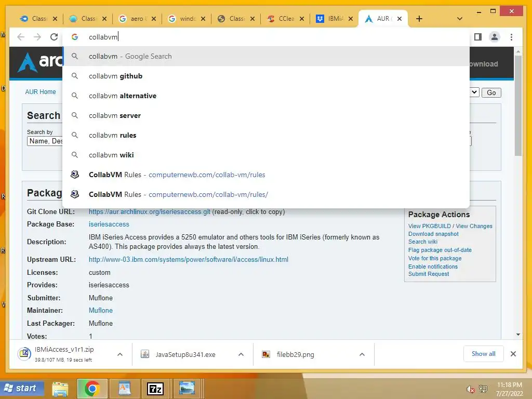Viewport: 532px width, 399px height.
Task: Click Enable notifications link
Action: [x=433, y=267]
